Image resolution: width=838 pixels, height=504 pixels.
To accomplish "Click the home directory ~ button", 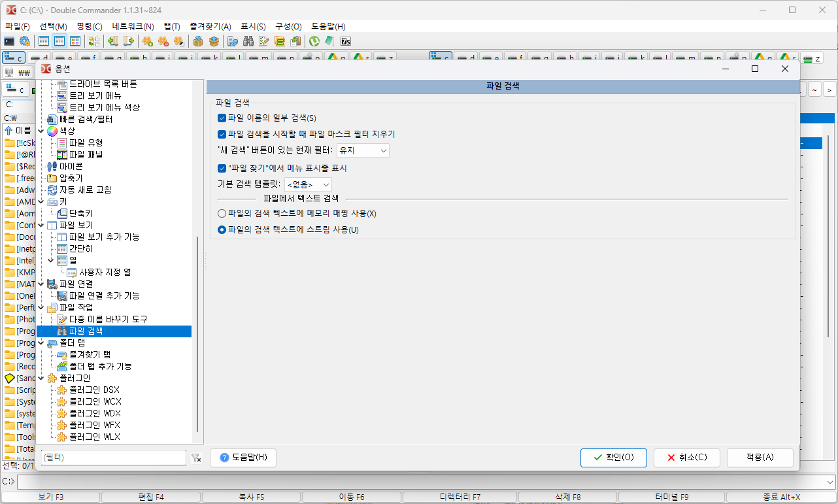I will click(x=815, y=90).
